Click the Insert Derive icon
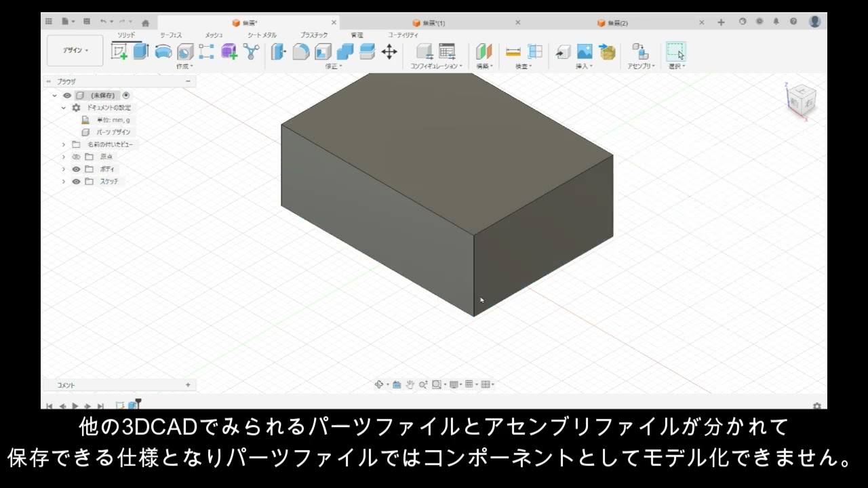The width and height of the screenshot is (868, 488). pos(563,52)
